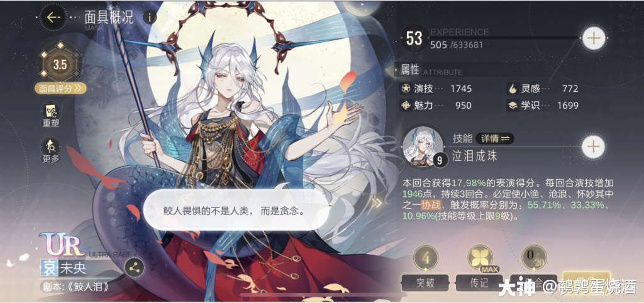This screenshot has width=644, height=303.
Task: Expand the panel with the double chevron
Action: [377, 202]
